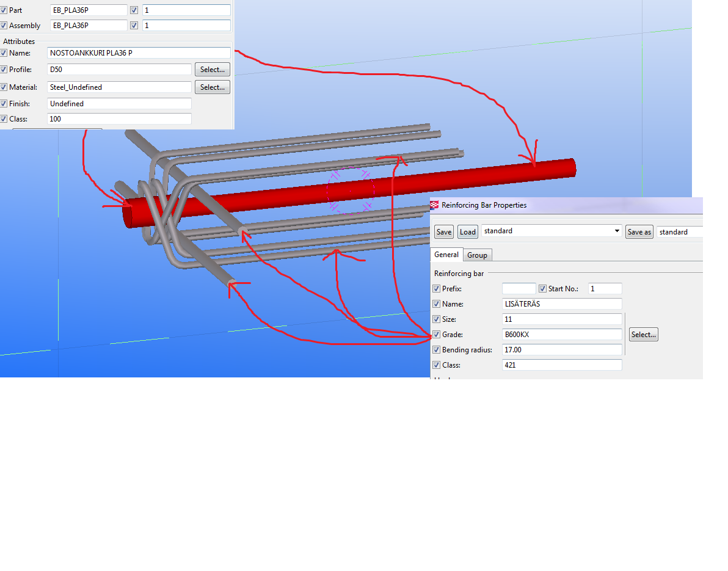Open the standard preset dropdown
728x571 pixels.
pos(616,231)
